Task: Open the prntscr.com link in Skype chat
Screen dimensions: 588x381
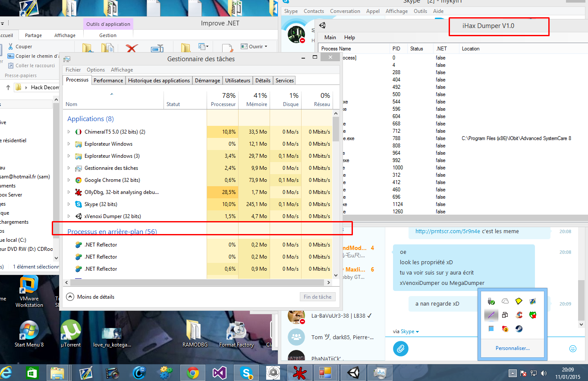Action: tap(448, 231)
